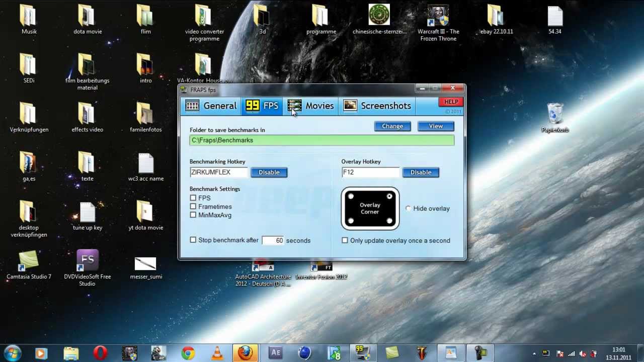Select the Papierkorb recycle bin icon
This screenshot has width=644, height=362.
[555, 115]
